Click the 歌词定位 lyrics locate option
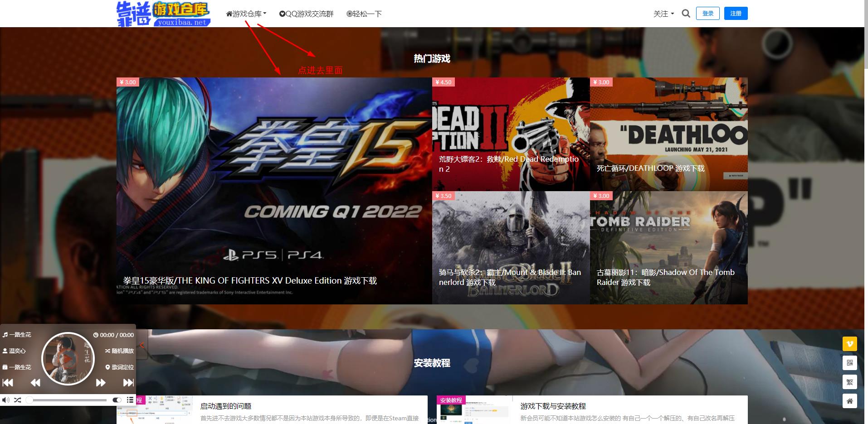Image resolution: width=868 pixels, height=424 pixels. (x=120, y=367)
